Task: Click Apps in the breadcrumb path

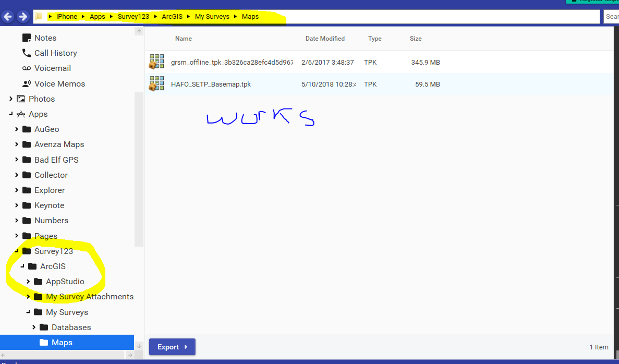Action: coord(97,17)
